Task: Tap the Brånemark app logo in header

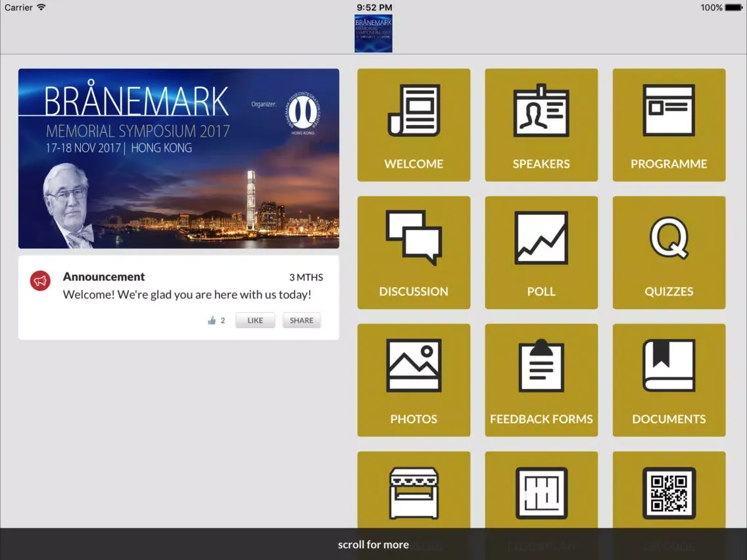Action: click(373, 34)
